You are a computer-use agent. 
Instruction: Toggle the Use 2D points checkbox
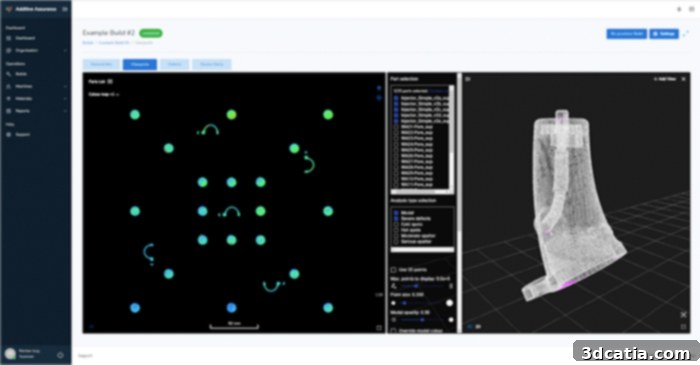coord(393,270)
